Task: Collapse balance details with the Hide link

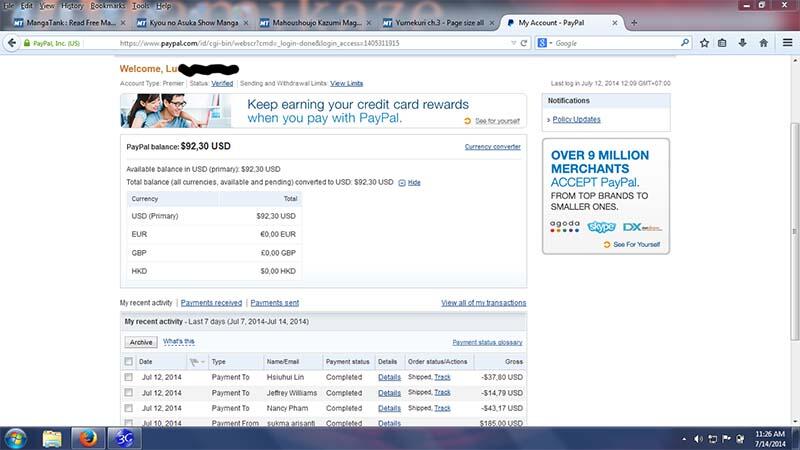Action: [414, 182]
